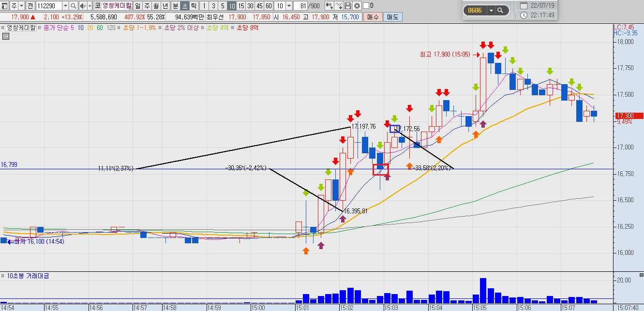Open chart settings gear icon
Screen dimensions: 644x311
[x=357, y=6]
